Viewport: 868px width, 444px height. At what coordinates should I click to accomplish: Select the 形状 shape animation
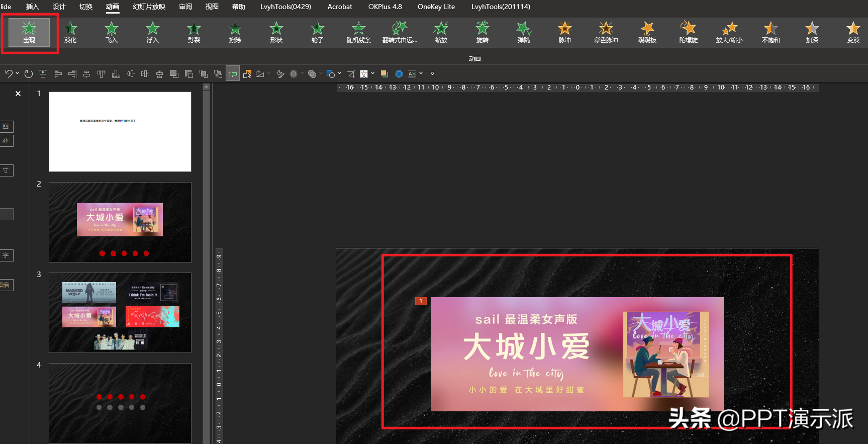pyautogui.click(x=276, y=32)
